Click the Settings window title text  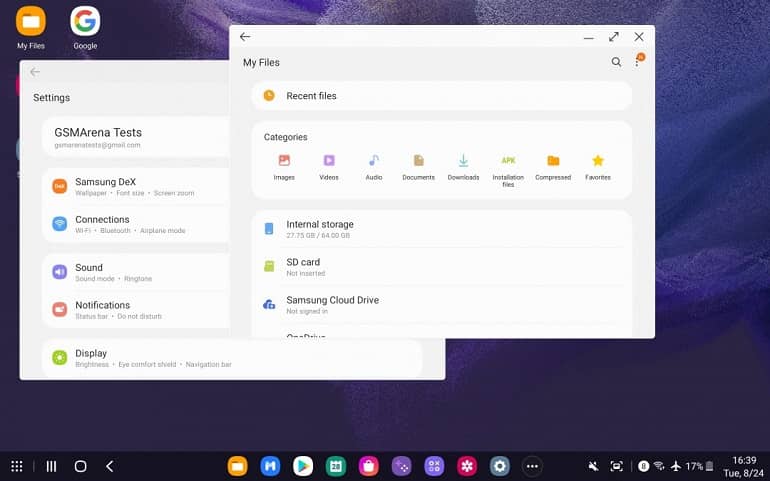(x=52, y=97)
